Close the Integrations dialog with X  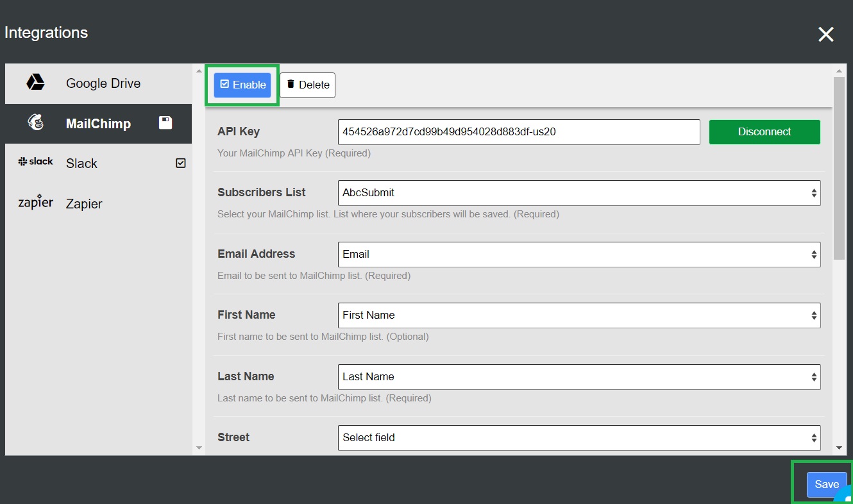[825, 35]
